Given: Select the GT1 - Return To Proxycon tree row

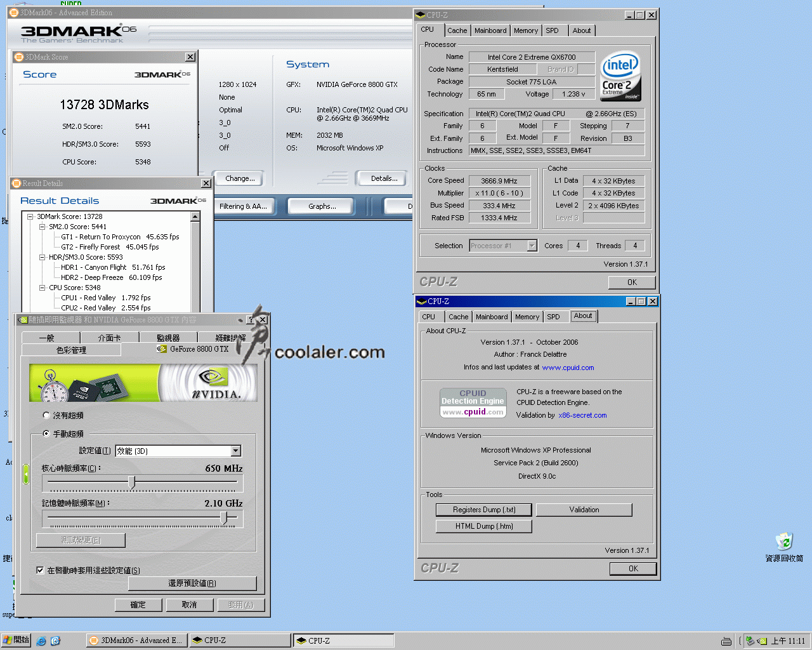Looking at the screenshot, I should (x=120, y=237).
